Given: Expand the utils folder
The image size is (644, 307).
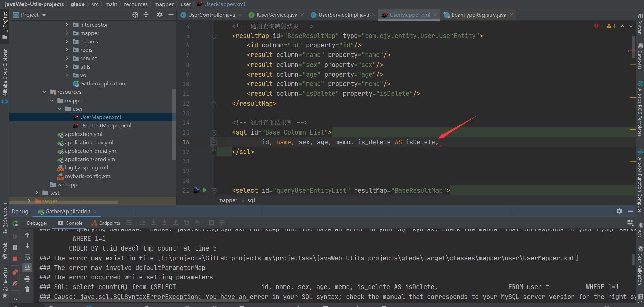Looking at the screenshot, I should pyautogui.click(x=67, y=67).
